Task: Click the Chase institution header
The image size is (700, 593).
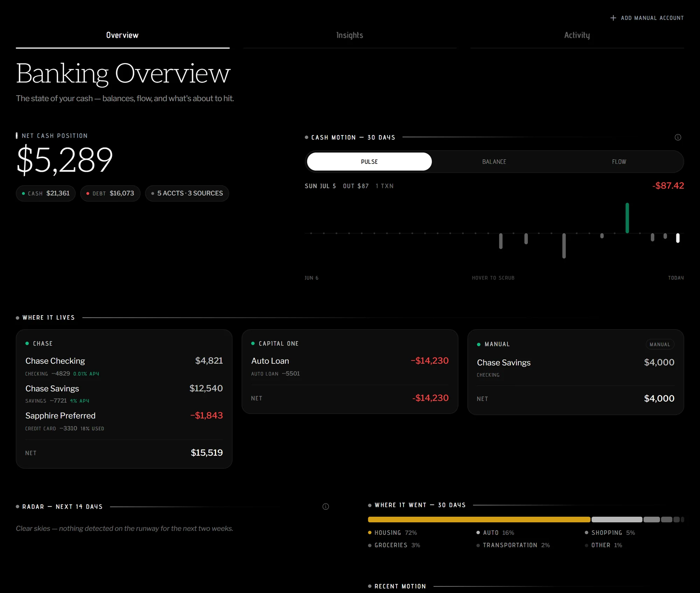Action: click(39, 343)
